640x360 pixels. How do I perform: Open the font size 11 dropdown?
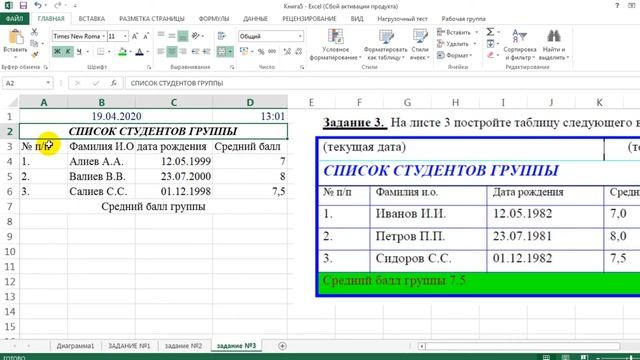(125, 36)
